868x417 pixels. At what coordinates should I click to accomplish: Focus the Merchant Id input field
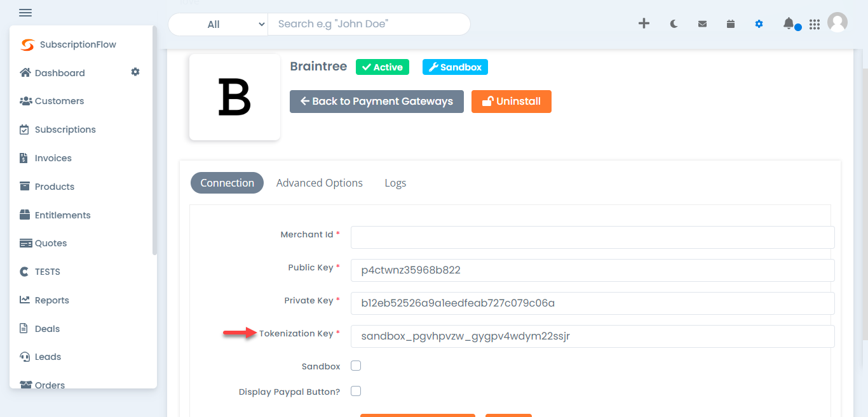tap(592, 237)
